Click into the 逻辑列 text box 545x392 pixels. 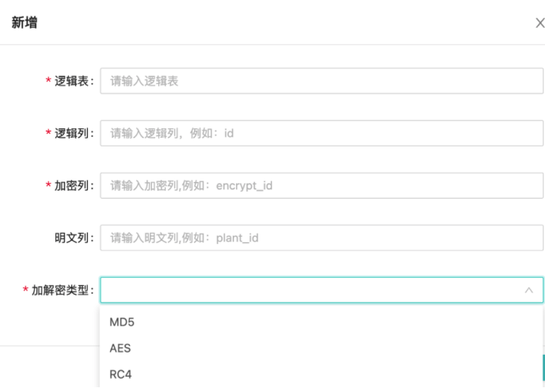pos(321,133)
